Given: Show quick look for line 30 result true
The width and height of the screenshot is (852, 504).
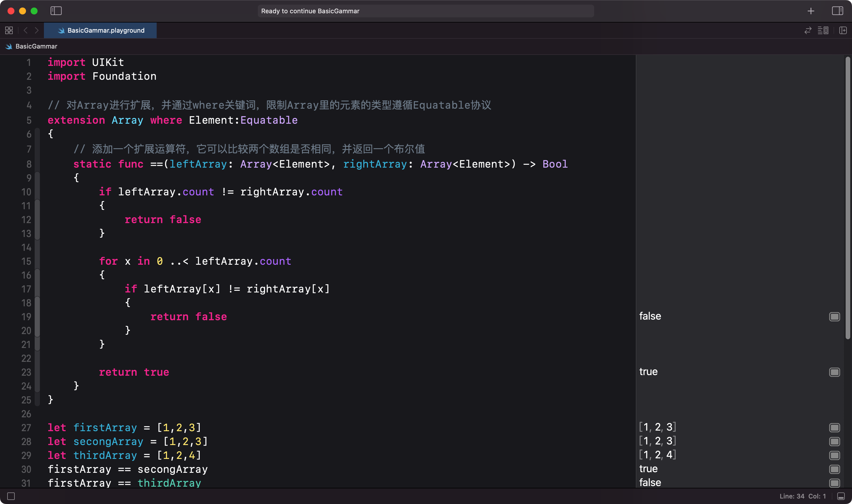Looking at the screenshot, I should [x=834, y=469].
